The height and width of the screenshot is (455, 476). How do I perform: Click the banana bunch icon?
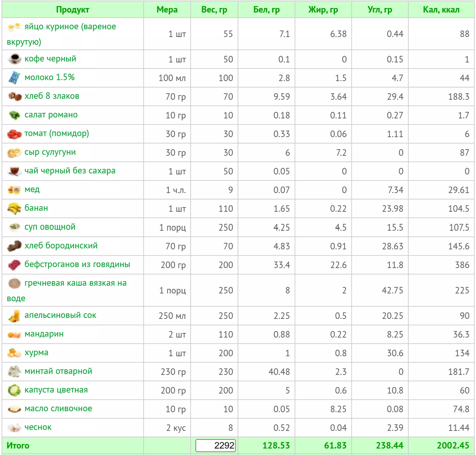click(14, 208)
